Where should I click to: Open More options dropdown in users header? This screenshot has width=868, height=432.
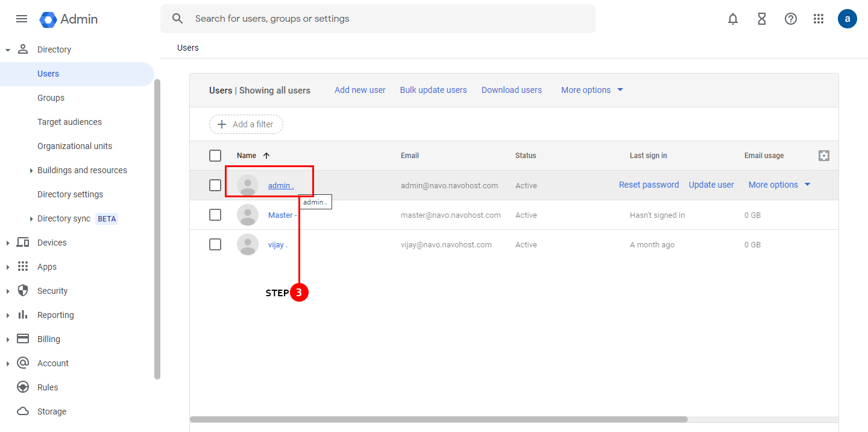[x=592, y=90]
